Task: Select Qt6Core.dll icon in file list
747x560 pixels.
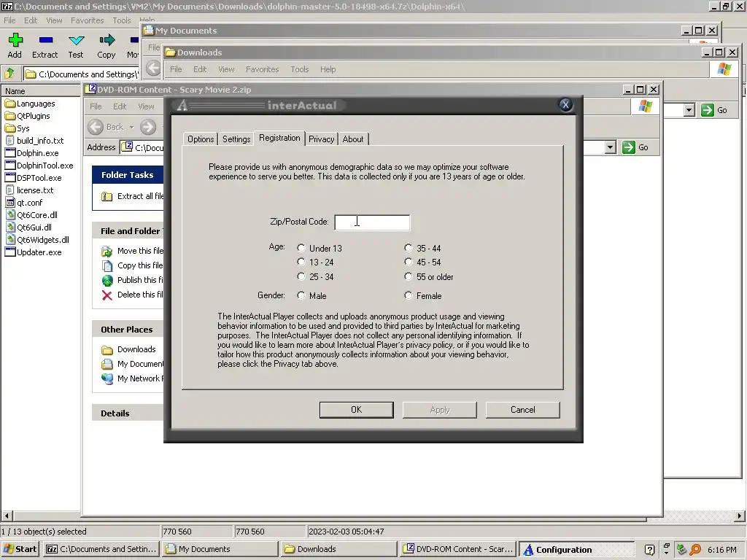Action: point(10,215)
